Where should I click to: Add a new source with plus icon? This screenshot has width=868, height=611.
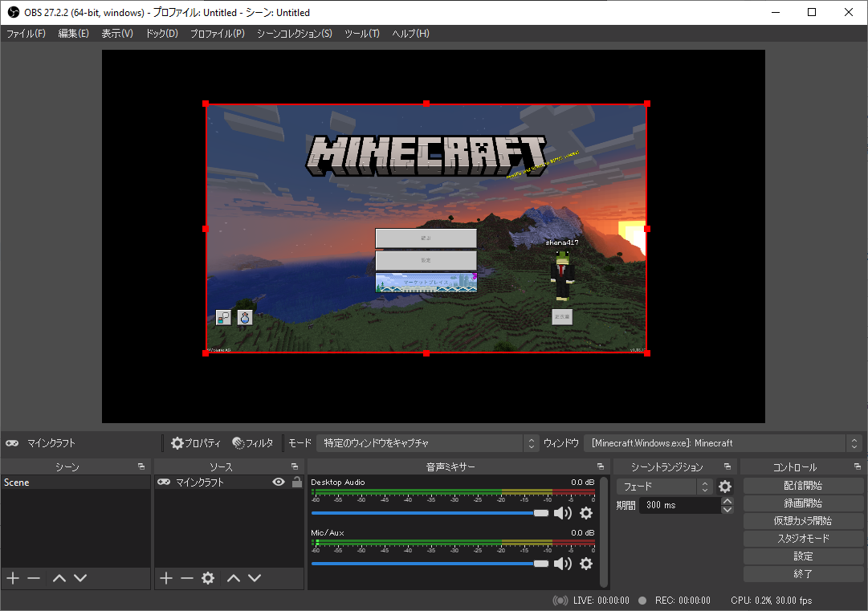point(166,578)
